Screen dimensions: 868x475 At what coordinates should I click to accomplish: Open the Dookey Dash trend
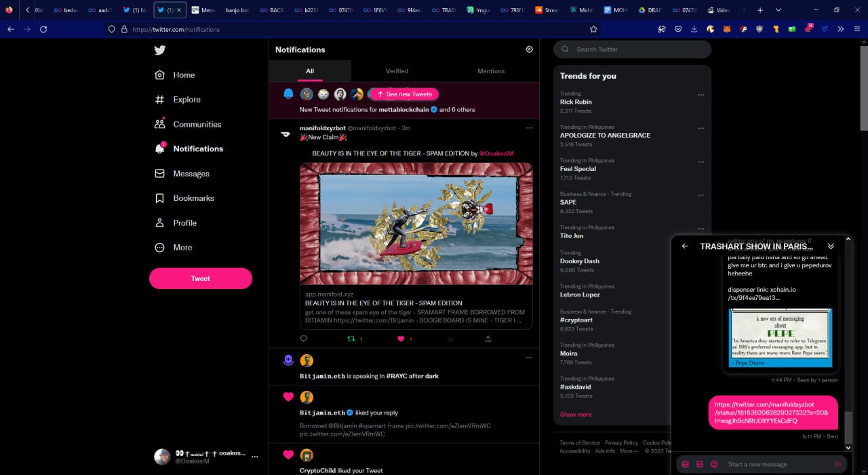pos(580,261)
